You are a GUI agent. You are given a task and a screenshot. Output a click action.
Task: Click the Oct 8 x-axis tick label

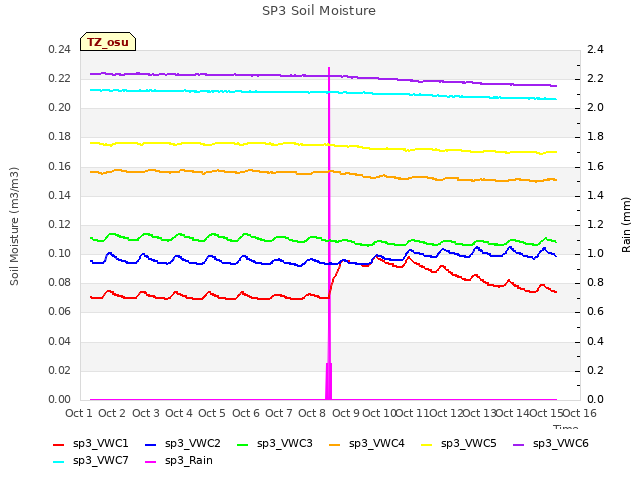pos(312,413)
